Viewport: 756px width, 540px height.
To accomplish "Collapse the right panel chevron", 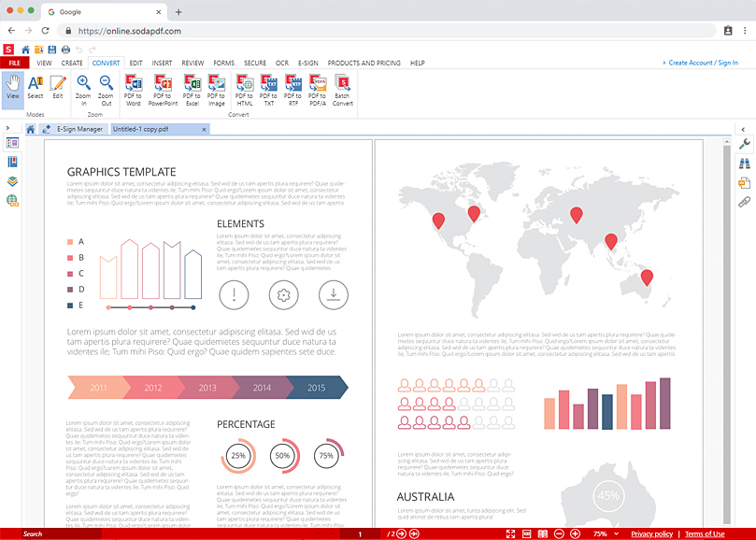I will [743, 129].
